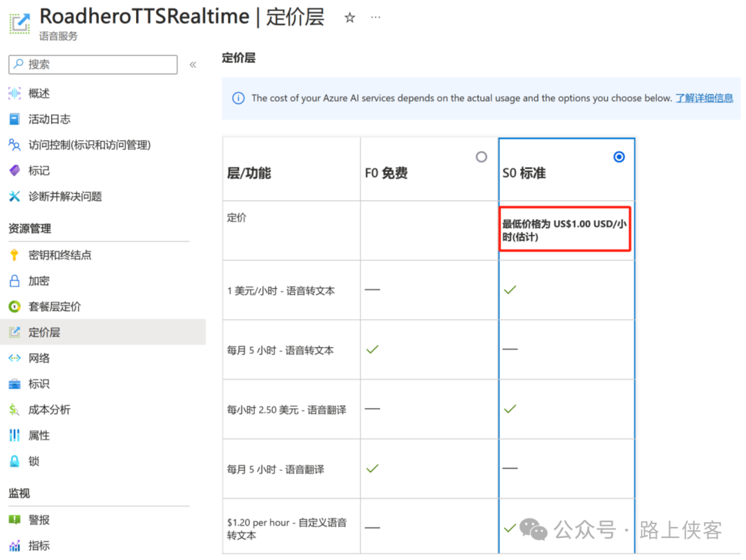
Task: Follow the 了解详细信息 link
Action: (x=704, y=99)
